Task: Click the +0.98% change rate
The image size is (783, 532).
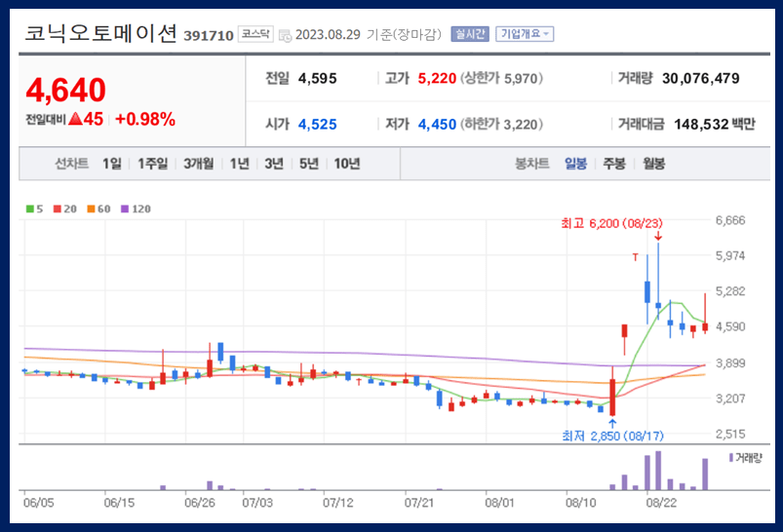Action: point(145,119)
